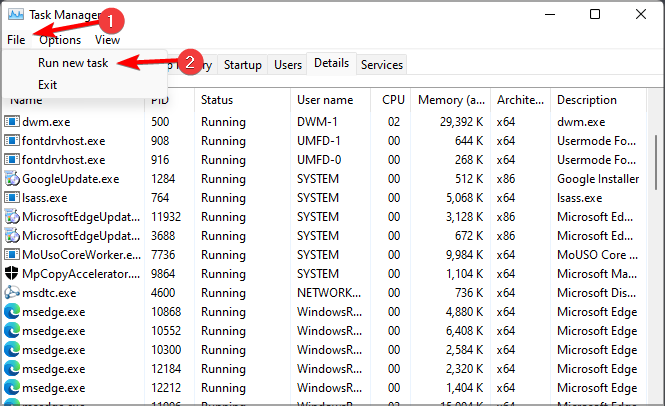665x406 pixels.
Task: Click the Task Manager title bar icon
Action: [x=15, y=15]
